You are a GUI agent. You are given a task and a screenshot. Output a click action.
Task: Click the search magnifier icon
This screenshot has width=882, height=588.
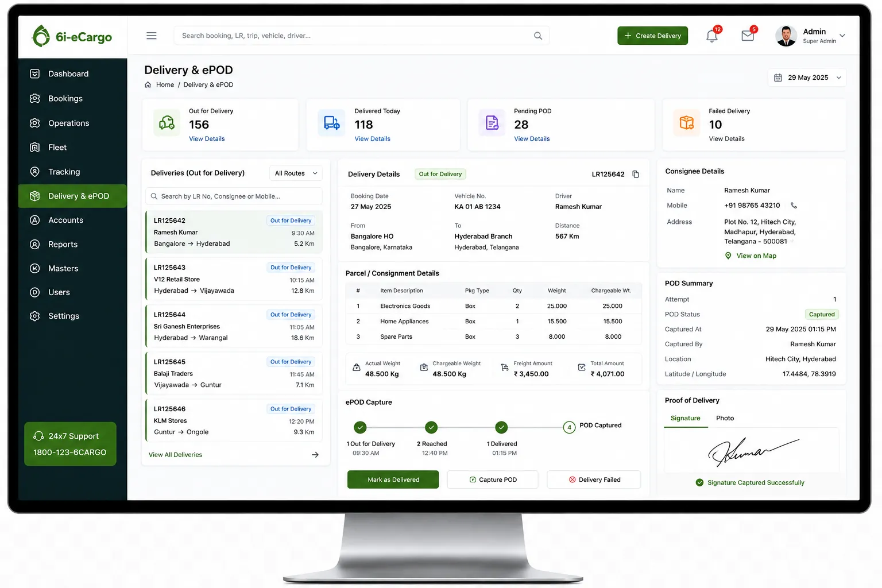click(x=538, y=36)
